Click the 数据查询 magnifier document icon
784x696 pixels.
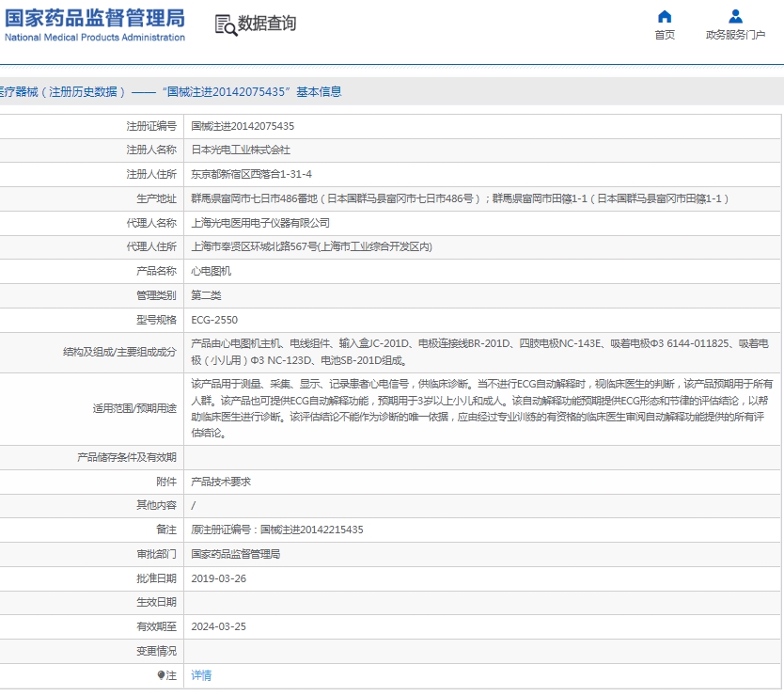point(226,25)
